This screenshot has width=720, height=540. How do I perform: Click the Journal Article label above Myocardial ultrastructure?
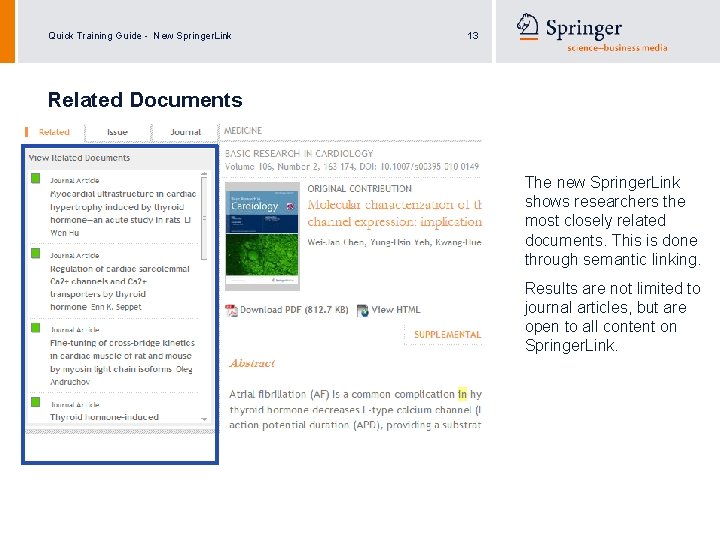point(74,180)
